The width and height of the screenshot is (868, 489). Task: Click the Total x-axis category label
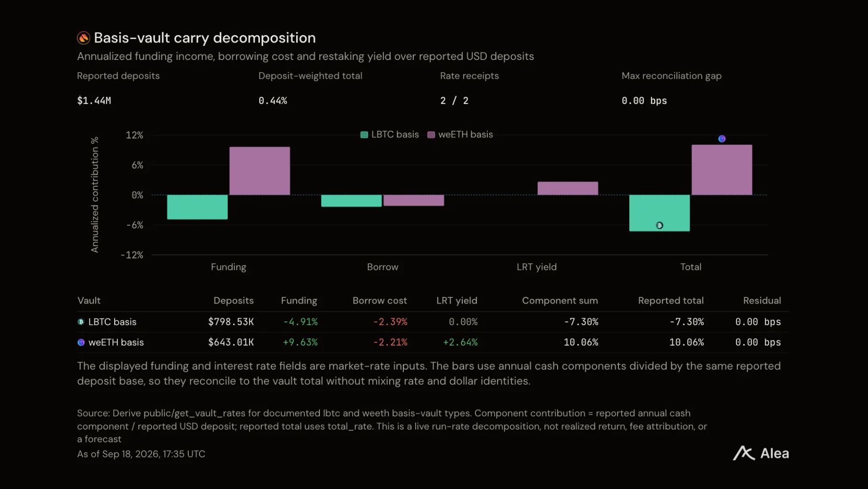[691, 267]
